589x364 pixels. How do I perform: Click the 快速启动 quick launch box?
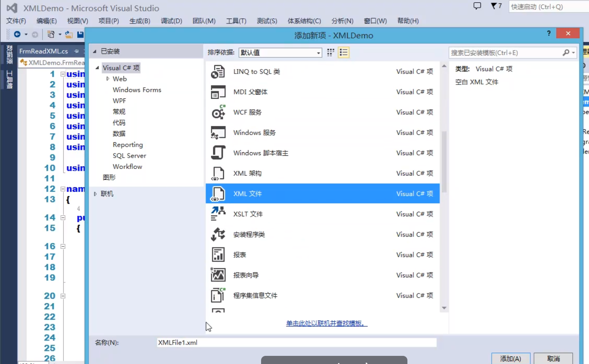coord(549,7)
